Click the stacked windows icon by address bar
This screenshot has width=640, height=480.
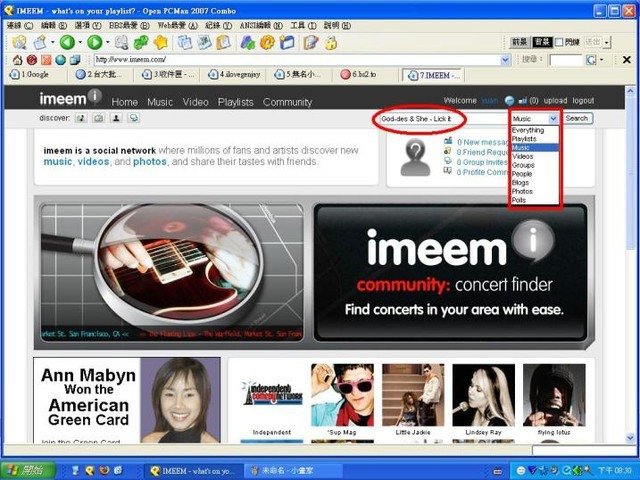tap(75, 60)
